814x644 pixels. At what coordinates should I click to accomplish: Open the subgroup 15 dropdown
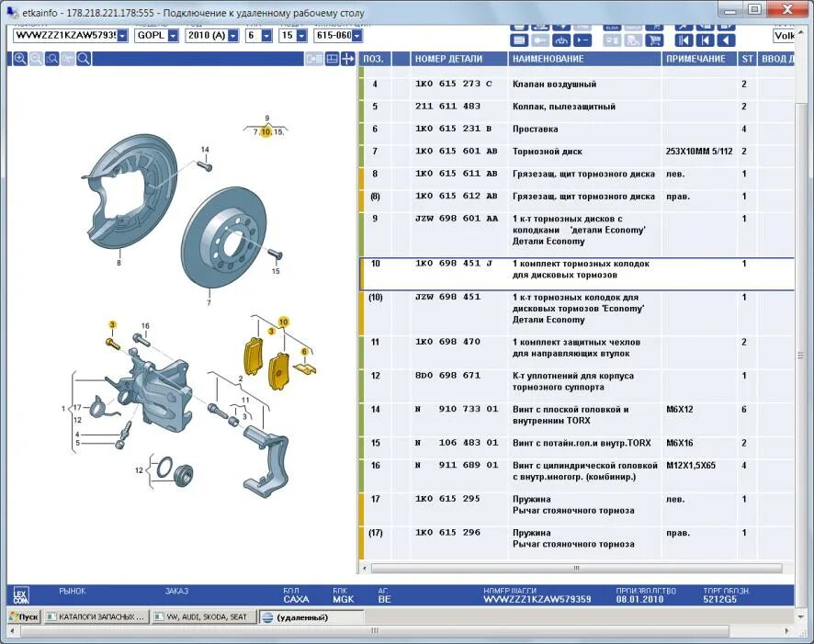(x=301, y=35)
